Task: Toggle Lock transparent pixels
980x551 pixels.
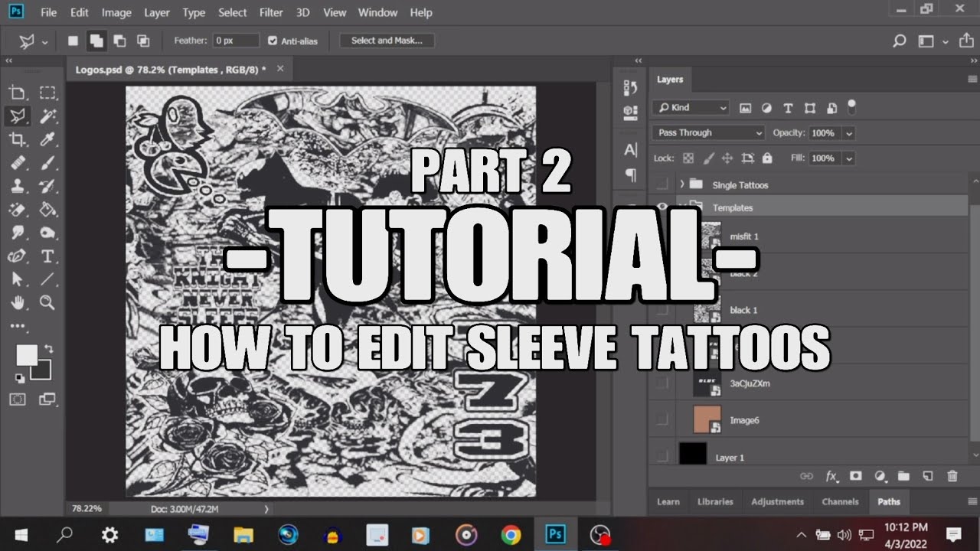Action: click(x=688, y=158)
